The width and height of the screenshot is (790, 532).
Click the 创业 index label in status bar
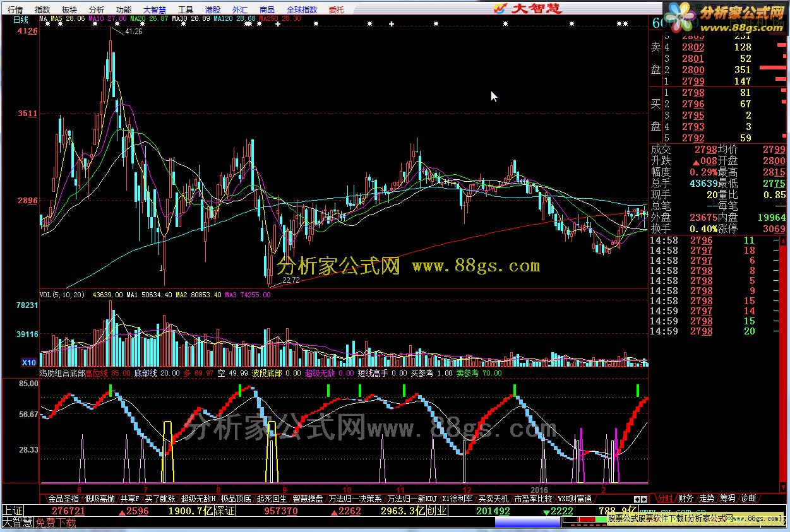tap(437, 511)
